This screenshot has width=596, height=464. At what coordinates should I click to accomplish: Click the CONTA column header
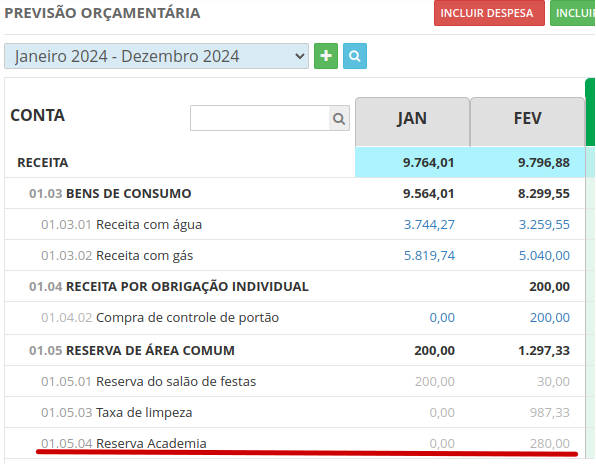tap(38, 116)
